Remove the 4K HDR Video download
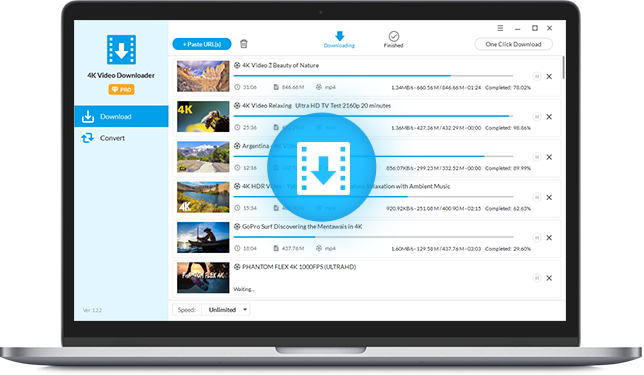Viewport: 644px width, 375px height. (x=549, y=197)
